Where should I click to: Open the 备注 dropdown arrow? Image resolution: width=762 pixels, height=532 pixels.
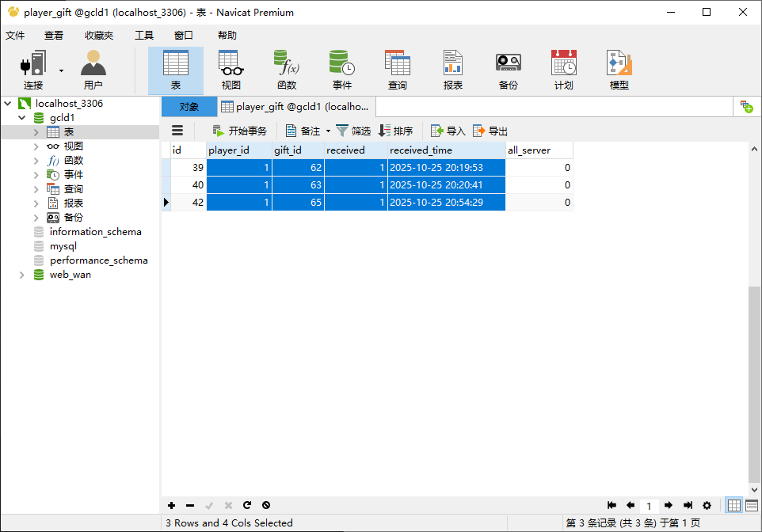pyautogui.click(x=328, y=131)
